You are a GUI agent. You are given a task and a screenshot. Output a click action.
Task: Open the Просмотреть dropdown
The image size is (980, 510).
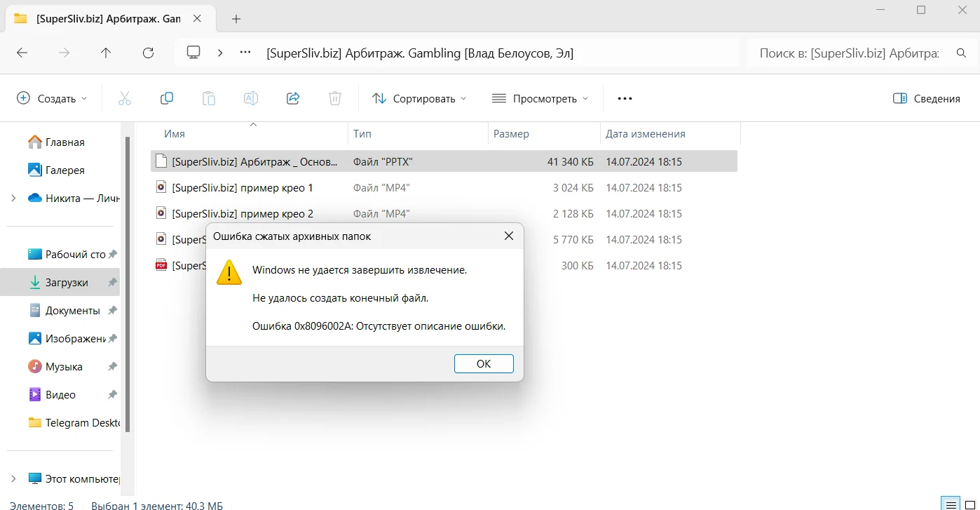point(540,99)
